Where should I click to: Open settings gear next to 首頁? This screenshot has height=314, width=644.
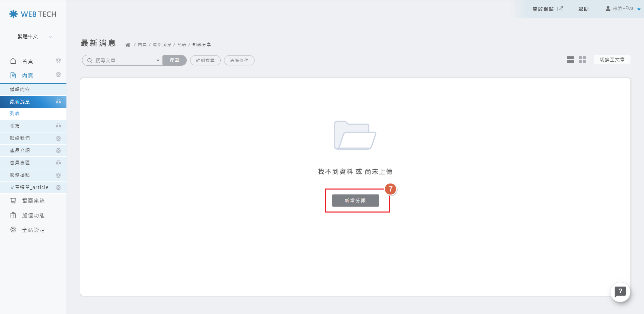pos(58,60)
